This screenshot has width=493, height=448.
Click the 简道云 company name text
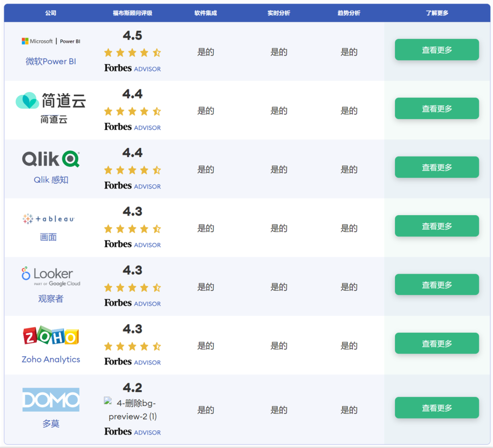coord(54,120)
